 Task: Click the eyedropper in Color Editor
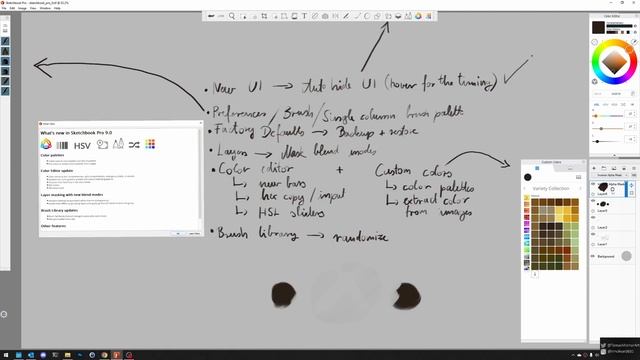pos(634,42)
